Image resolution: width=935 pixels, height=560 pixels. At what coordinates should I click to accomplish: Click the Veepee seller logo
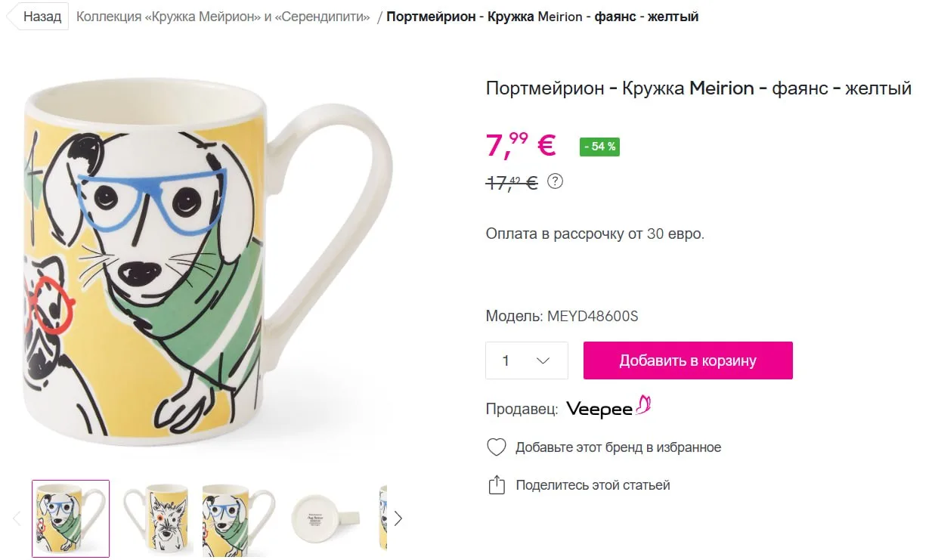(608, 407)
